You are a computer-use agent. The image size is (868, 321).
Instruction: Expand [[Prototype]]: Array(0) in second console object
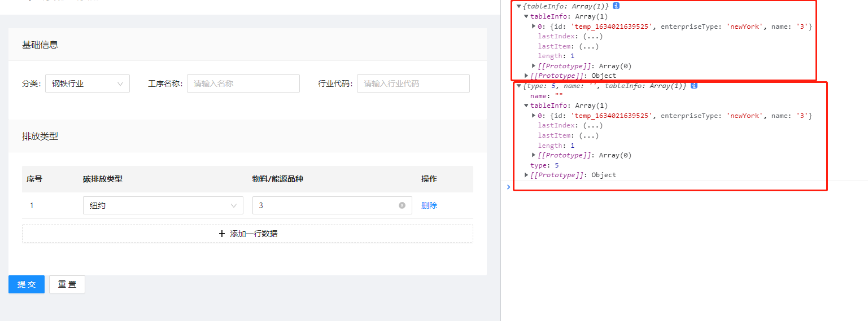tap(534, 155)
